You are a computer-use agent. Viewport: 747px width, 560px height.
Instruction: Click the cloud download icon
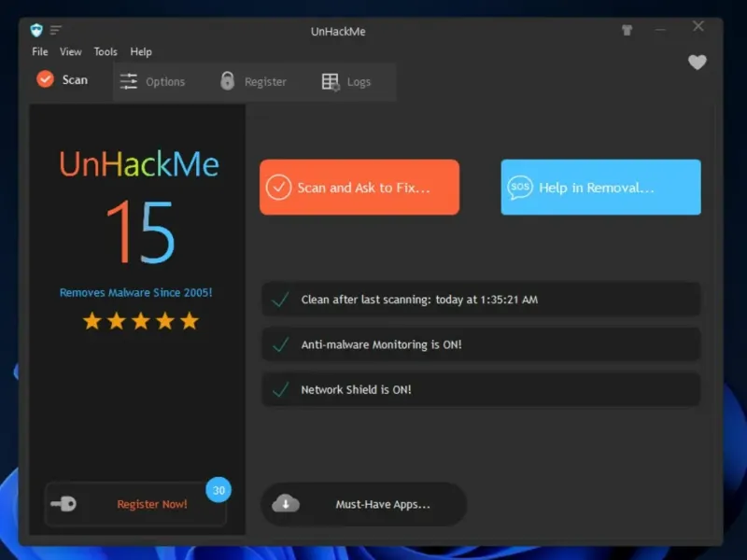(286, 503)
